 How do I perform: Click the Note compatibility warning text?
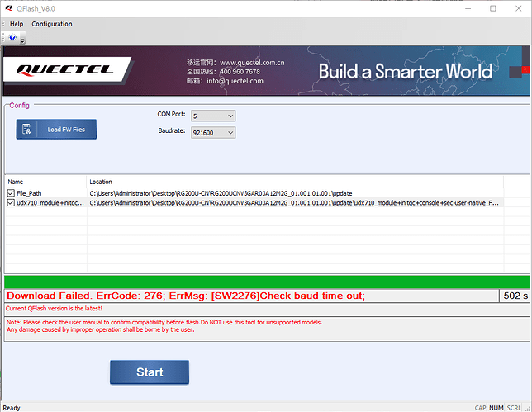point(164,326)
